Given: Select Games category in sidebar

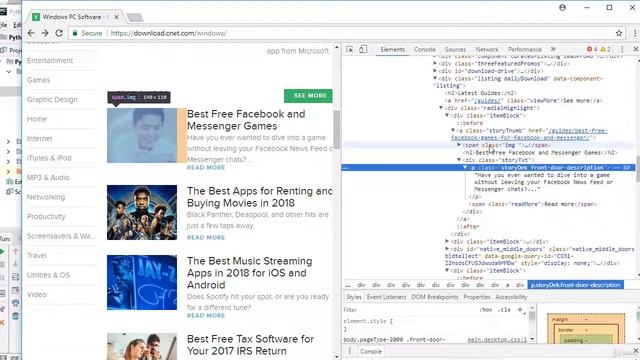Looking at the screenshot, I should coord(38,80).
